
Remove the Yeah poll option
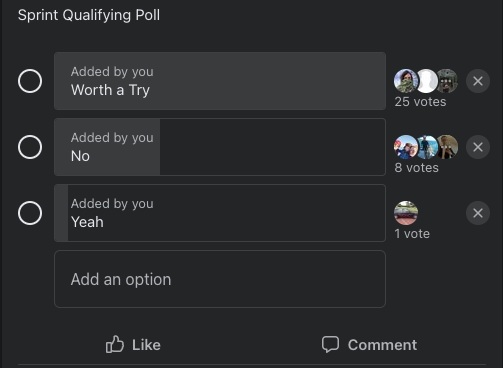tap(478, 213)
